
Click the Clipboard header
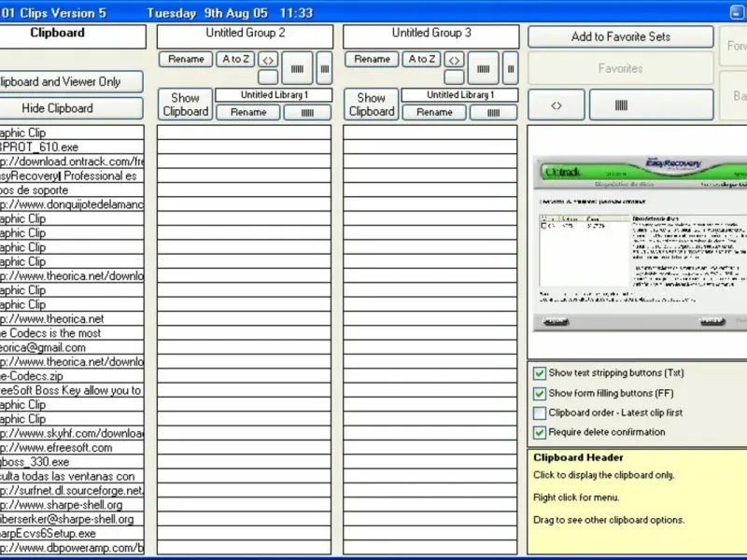(x=72, y=36)
